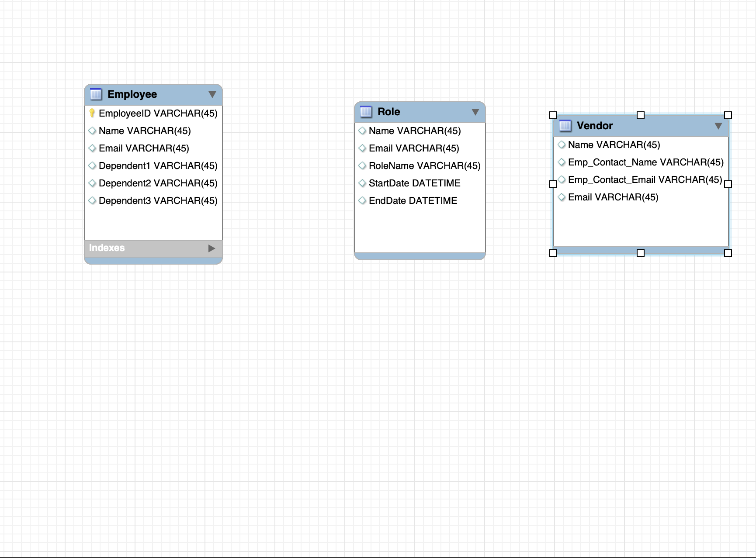756x558 pixels.
Task: Click the diamond icon beside StartDate in Role
Action: [x=362, y=183]
